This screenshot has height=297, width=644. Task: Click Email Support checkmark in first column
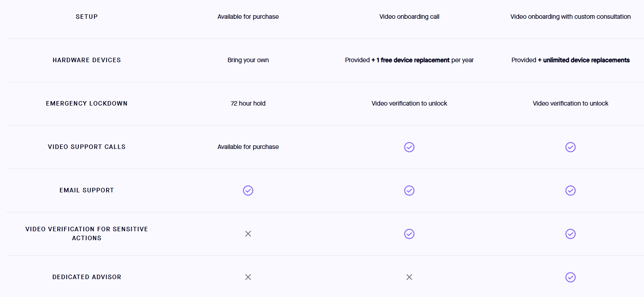(x=248, y=191)
